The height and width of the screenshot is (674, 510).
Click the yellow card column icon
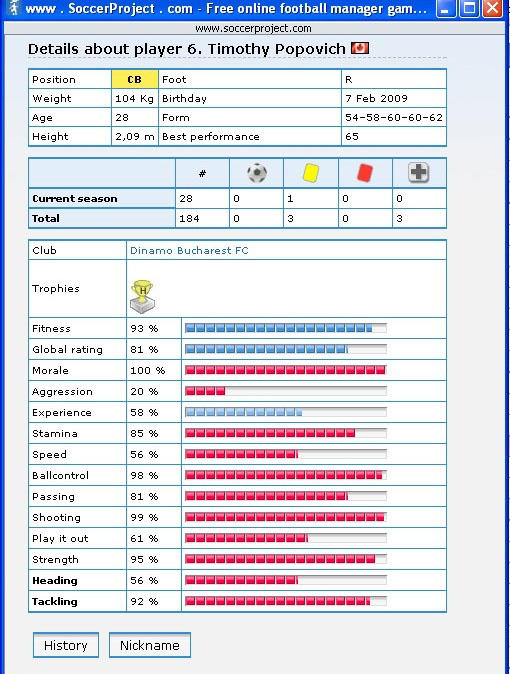click(310, 173)
